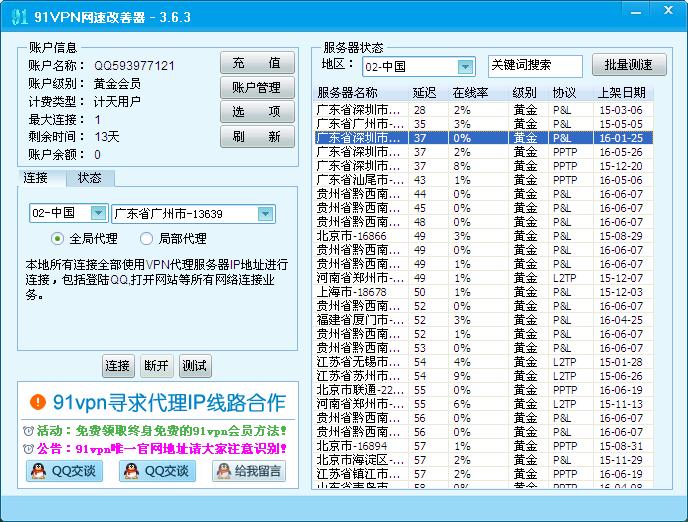
Task: Select server row 江苏省苏州市
Action: pyautogui.click(x=484, y=376)
